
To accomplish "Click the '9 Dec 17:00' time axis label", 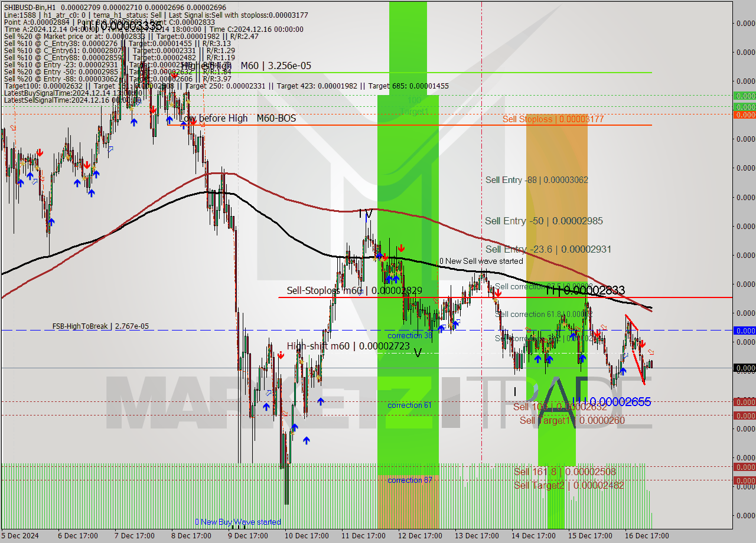I will [249, 536].
